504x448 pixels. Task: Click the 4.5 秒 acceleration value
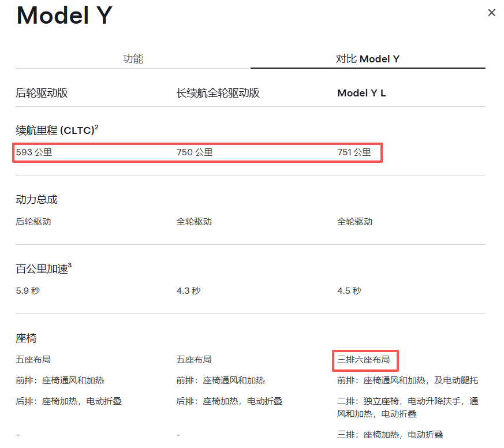[349, 291]
